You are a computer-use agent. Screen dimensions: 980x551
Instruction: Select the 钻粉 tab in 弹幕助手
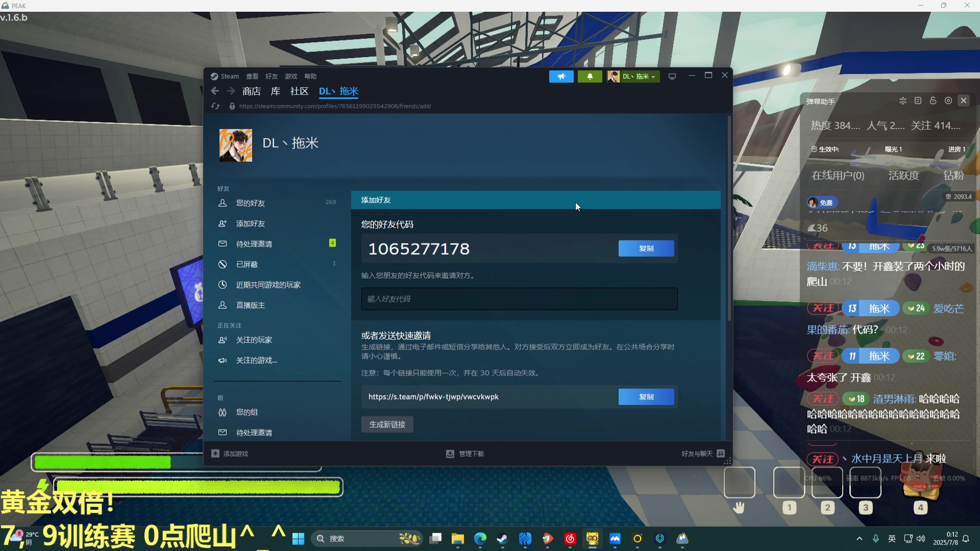tap(953, 176)
